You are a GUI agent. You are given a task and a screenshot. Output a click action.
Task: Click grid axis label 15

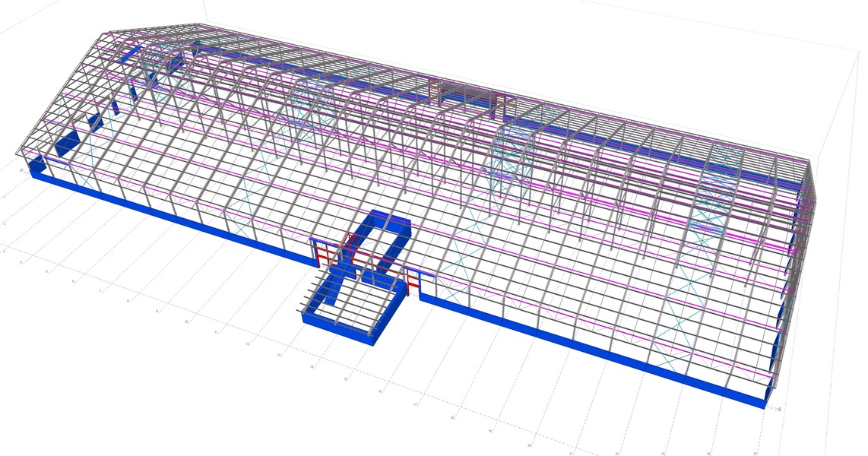point(346,378)
